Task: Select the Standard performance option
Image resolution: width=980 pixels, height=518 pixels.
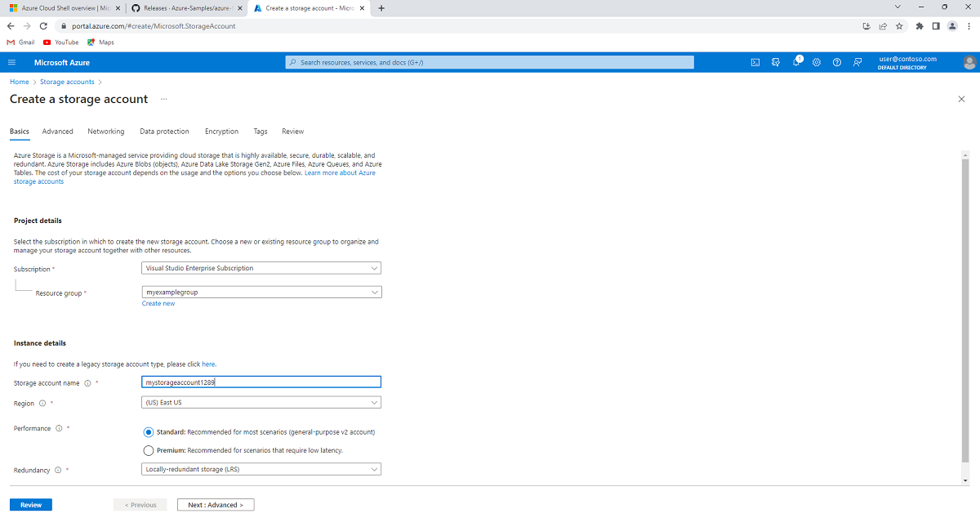Action: (148, 432)
